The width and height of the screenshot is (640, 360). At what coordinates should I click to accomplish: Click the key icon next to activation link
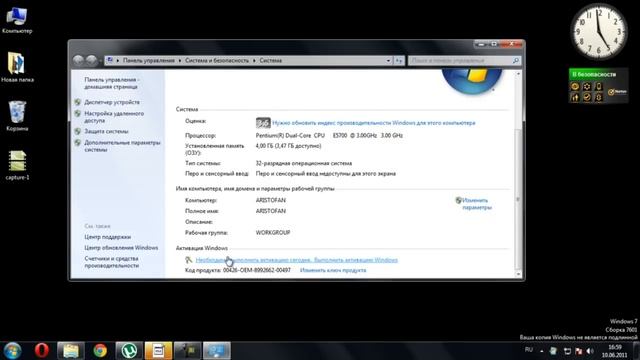click(x=189, y=260)
